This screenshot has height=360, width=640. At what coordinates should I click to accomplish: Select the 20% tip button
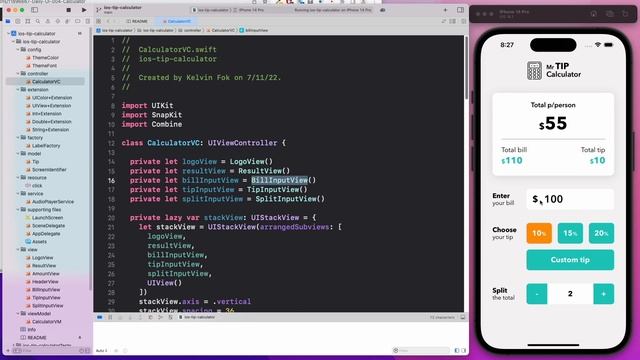pos(601,233)
